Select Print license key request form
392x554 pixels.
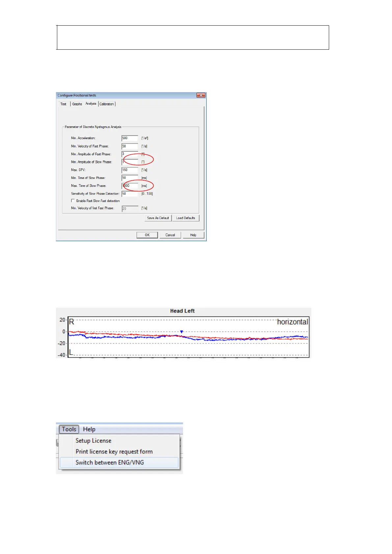pos(114,452)
